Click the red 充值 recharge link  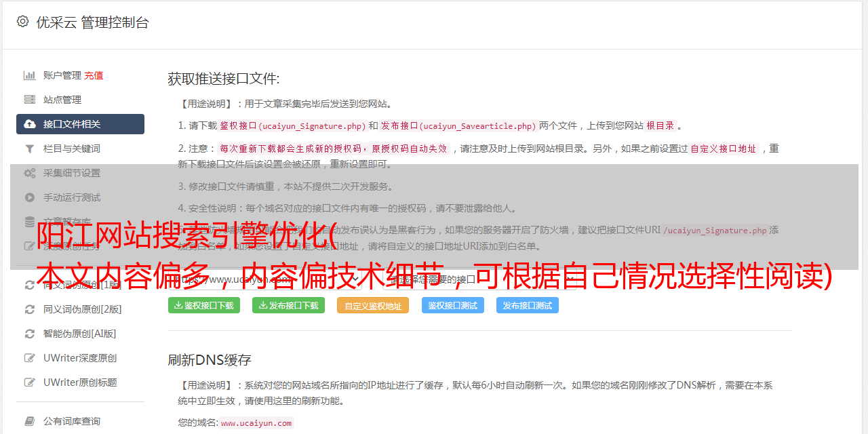(x=94, y=75)
